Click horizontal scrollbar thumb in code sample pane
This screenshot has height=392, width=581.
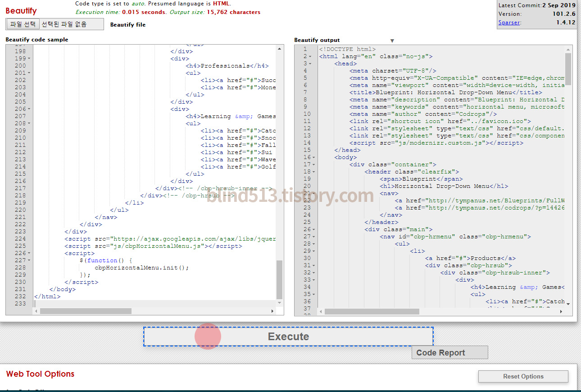click(86, 311)
